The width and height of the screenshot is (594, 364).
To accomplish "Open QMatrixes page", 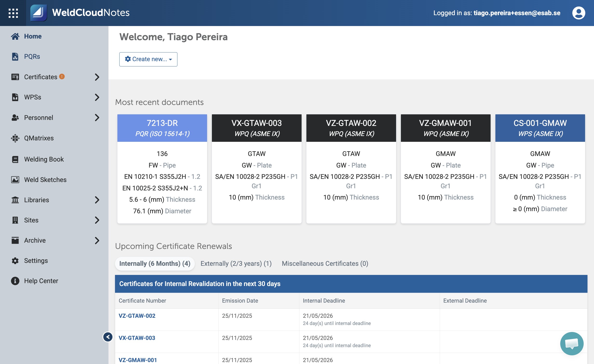I will point(39,138).
